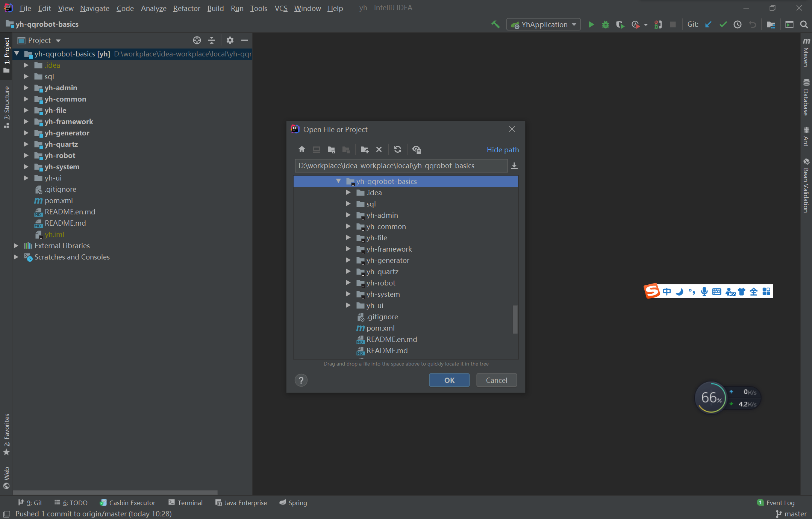812x519 pixels.
Task: Collapse the yh-qqrobot-basics node in dialog
Action: [x=338, y=181]
